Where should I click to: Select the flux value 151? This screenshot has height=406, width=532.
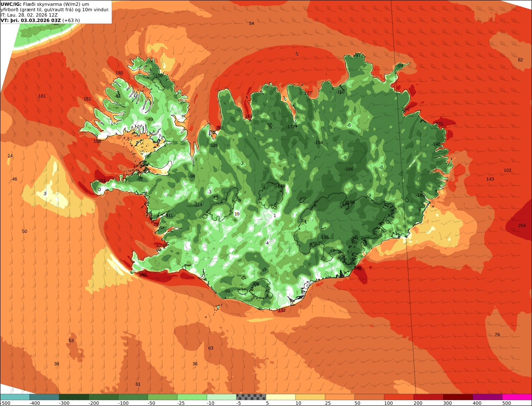point(87,99)
